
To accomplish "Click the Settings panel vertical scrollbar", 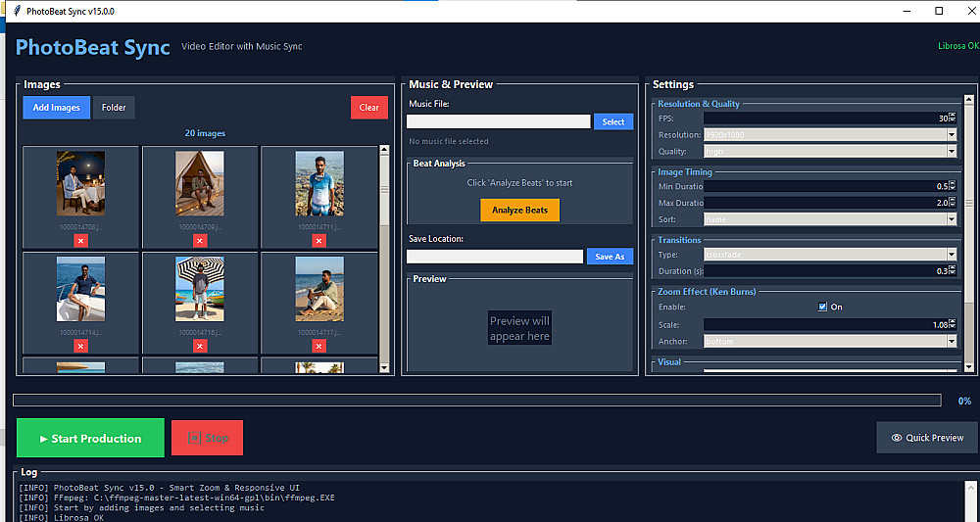I will 969,233.
